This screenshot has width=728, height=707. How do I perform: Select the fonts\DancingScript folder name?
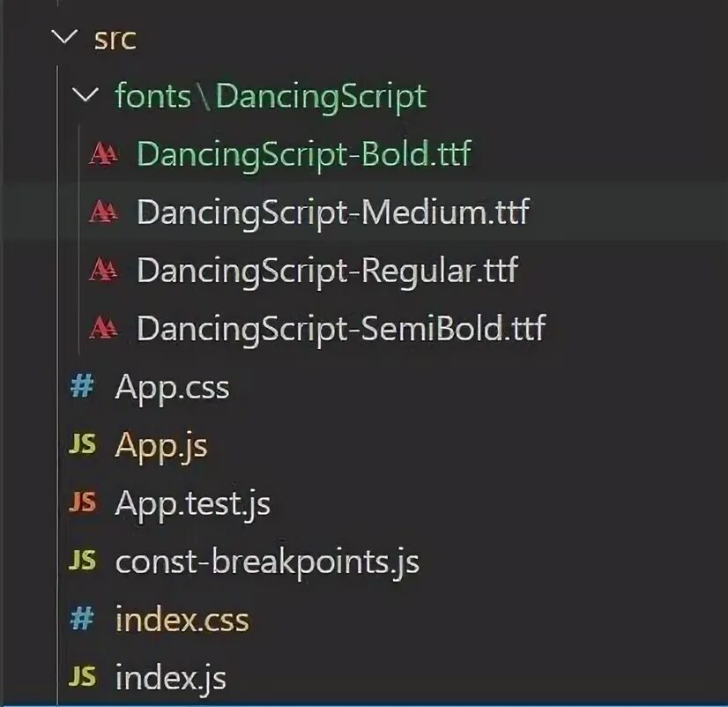click(x=271, y=97)
